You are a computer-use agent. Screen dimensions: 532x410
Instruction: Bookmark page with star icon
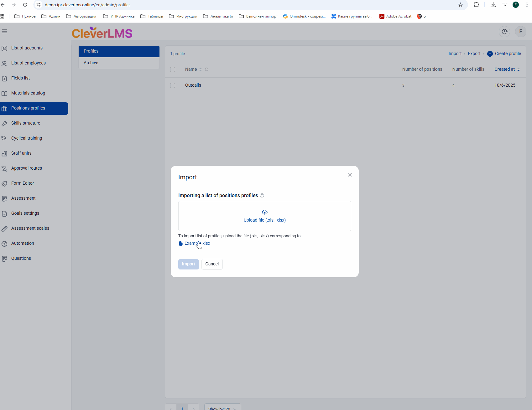click(x=461, y=5)
